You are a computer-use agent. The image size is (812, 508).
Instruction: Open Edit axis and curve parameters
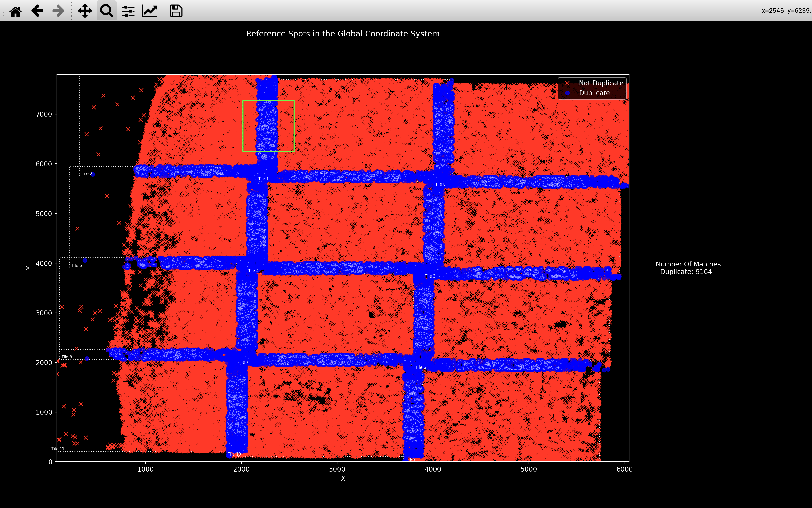point(150,11)
